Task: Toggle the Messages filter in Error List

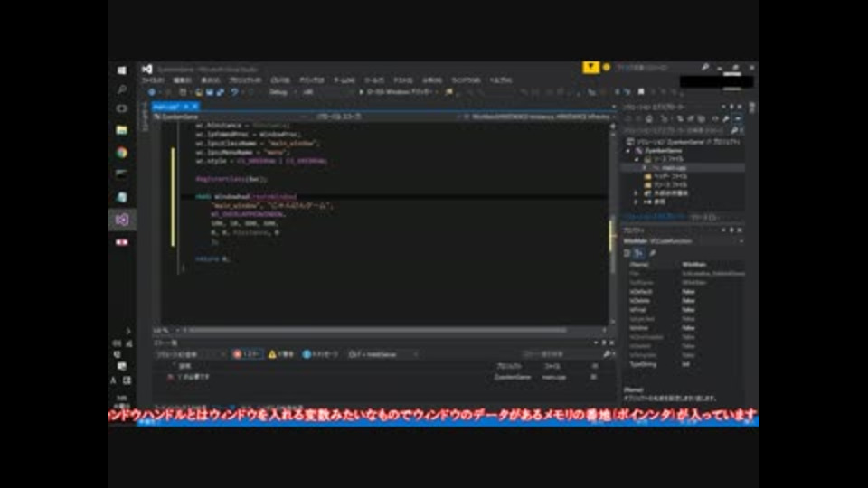Action: point(320,354)
